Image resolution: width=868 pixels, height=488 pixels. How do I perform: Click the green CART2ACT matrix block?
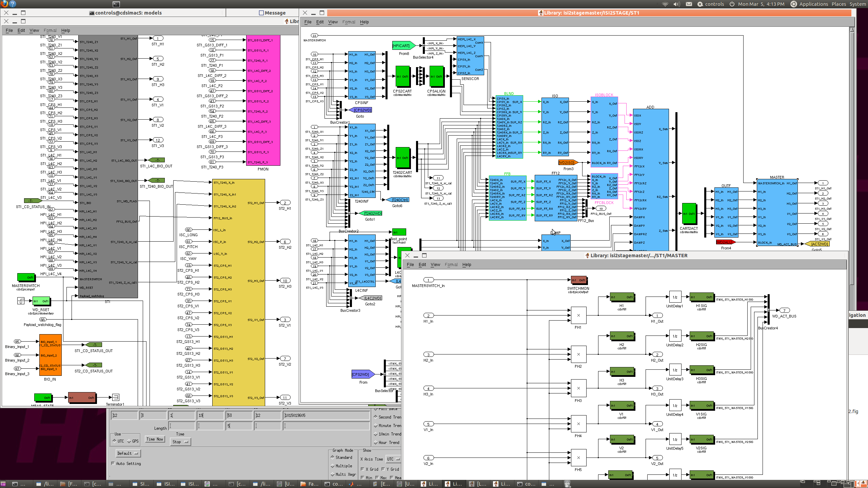[x=689, y=213]
